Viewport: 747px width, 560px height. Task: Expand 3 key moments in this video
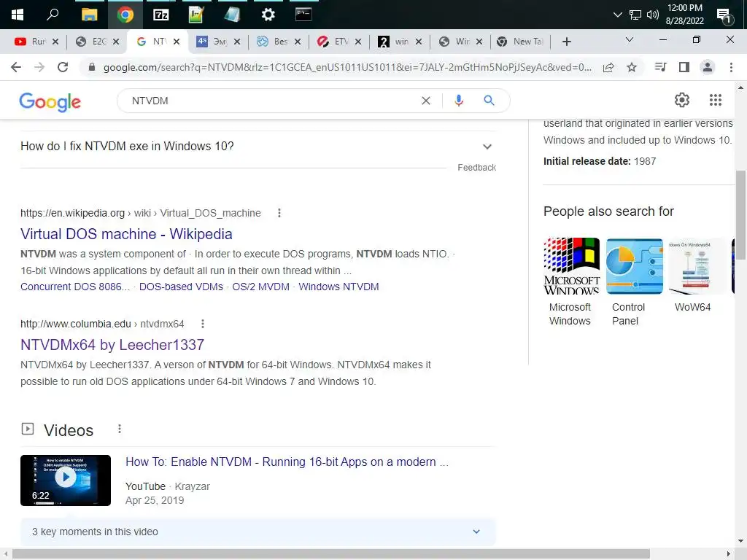(x=258, y=532)
